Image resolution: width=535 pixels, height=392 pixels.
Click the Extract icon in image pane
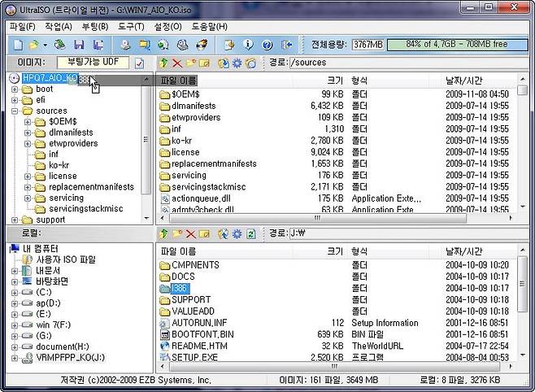[x=224, y=63]
